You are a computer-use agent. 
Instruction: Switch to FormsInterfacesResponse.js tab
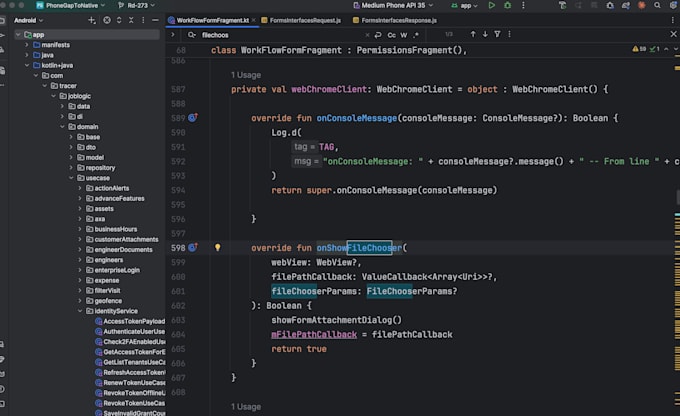(395, 20)
